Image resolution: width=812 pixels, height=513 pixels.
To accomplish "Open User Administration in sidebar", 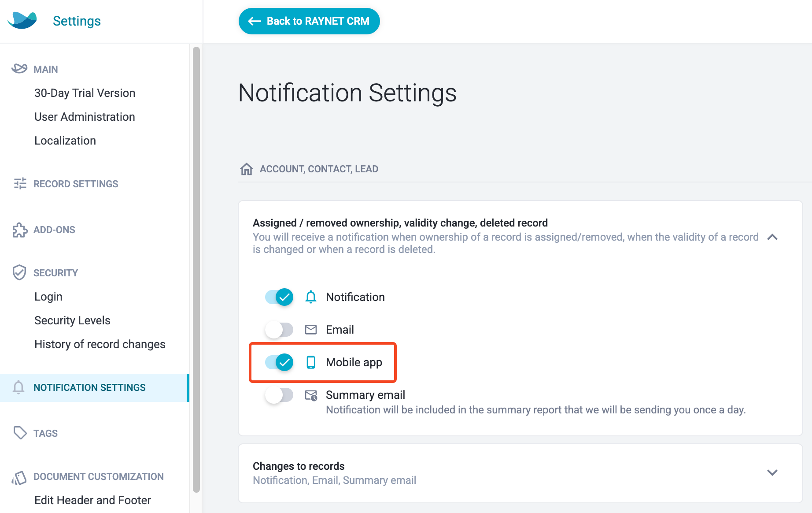I will tap(85, 117).
